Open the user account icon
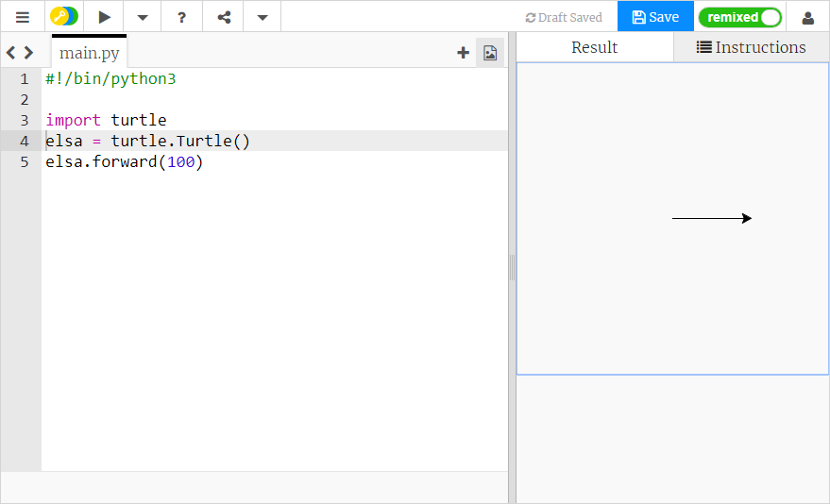Image resolution: width=830 pixels, height=504 pixels. tap(807, 17)
